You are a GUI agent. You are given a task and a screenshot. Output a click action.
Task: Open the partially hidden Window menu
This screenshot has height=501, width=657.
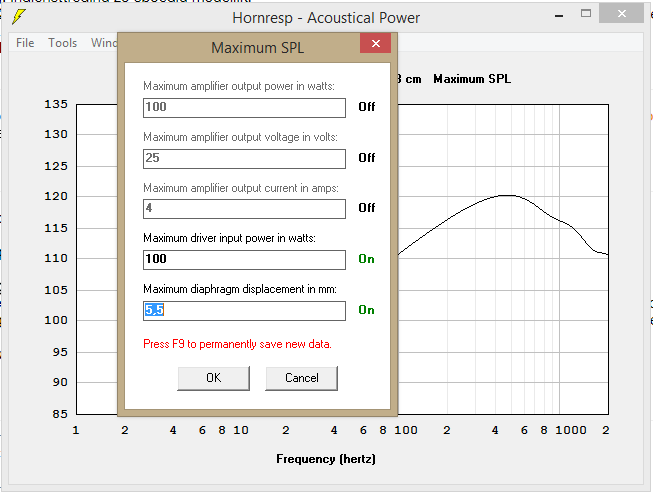(104, 43)
